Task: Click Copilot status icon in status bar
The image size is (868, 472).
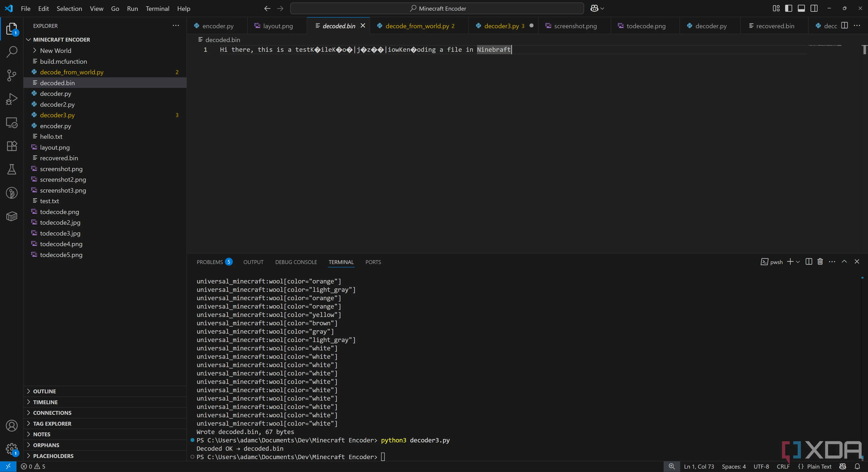Action: pos(843,467)
